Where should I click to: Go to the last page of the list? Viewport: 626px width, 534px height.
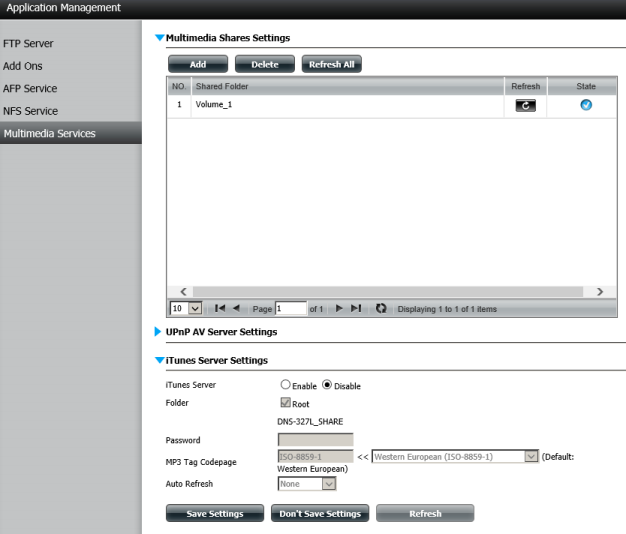356,309
